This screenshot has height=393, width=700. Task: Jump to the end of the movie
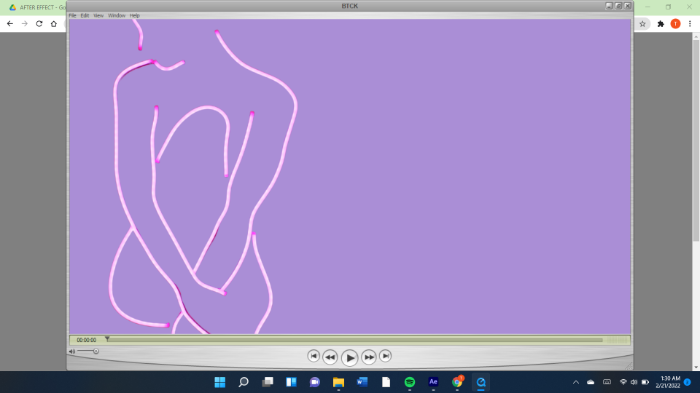(385, 356)
